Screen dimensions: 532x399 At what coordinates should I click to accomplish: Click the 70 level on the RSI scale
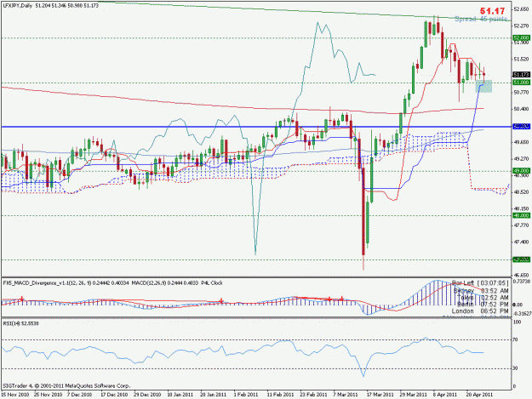pyautogui.click(x=516, y=339)
